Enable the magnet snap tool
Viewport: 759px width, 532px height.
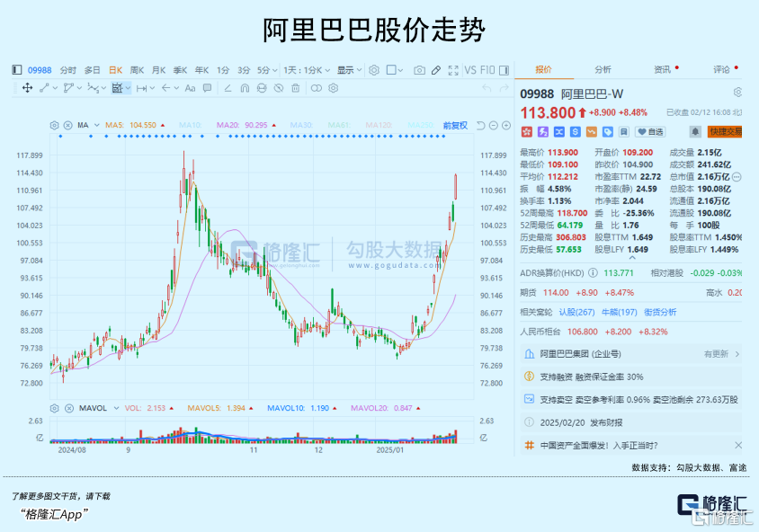tap(245, 88)
